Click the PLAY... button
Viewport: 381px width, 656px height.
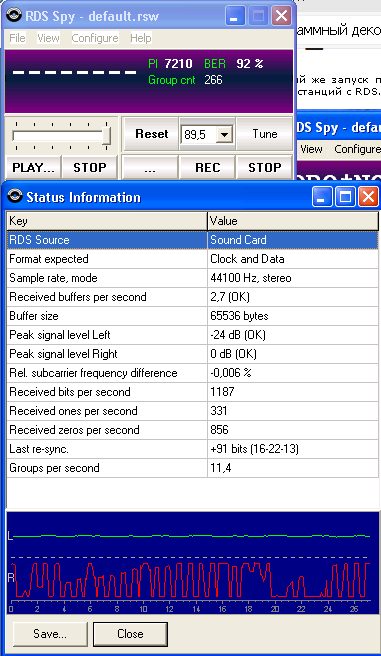[33, 167]
